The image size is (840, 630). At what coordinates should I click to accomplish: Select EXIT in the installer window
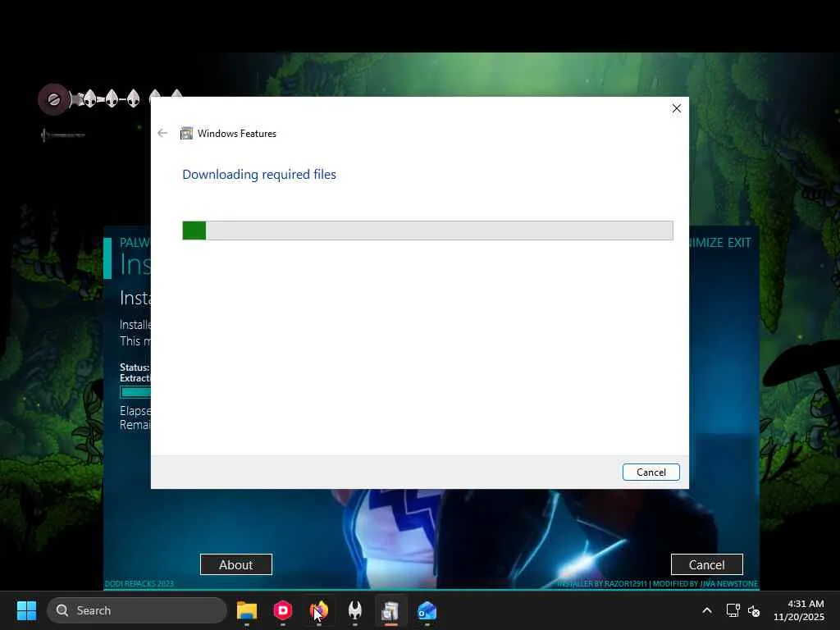click(x=739, y=243)
